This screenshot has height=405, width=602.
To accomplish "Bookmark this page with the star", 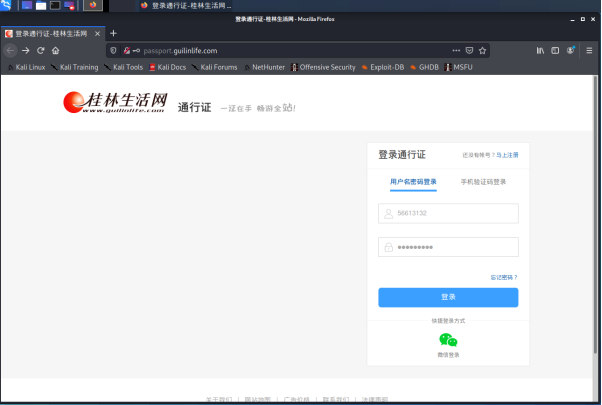I will click(x=483, y=50).
